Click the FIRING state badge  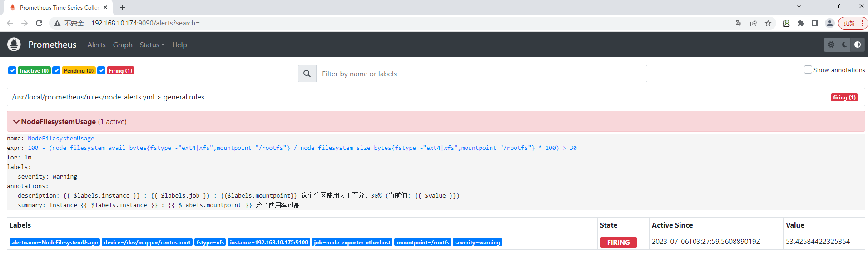pyautogui.click(x=618, y=242)
